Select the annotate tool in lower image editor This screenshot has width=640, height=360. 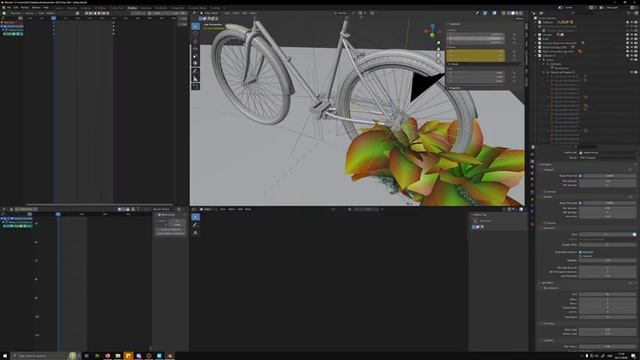(x=196, y=225)
